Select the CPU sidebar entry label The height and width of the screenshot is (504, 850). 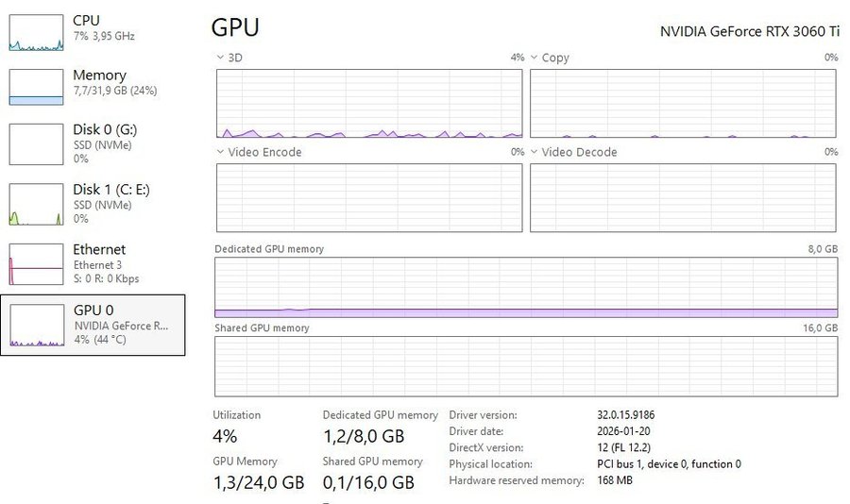86,21
